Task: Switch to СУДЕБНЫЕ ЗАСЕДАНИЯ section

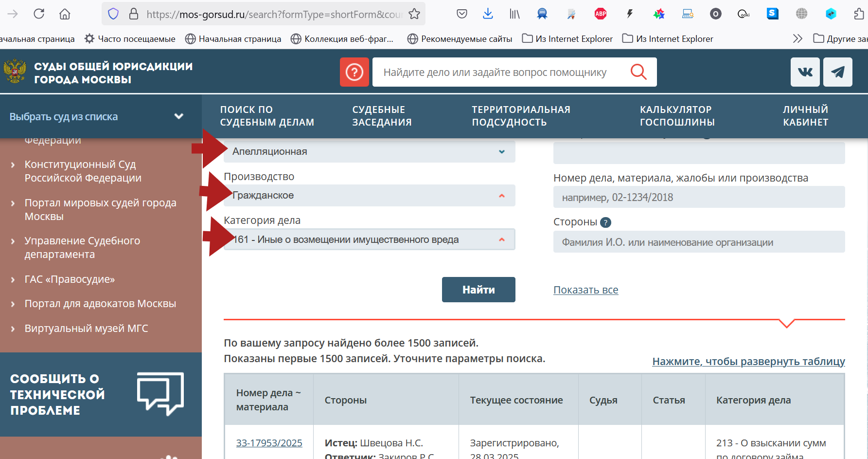Action: [x=382, y=116]
